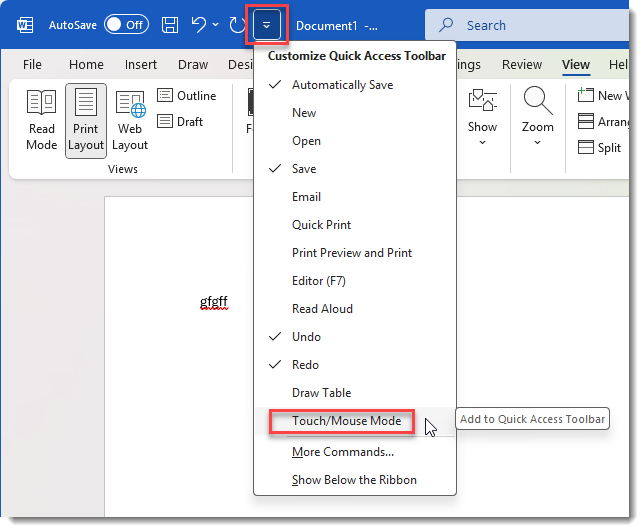The width and height of the screenshot is (644, 532).
Task: Uncheck Redo in the menu
Action: [x=355, y=364]
